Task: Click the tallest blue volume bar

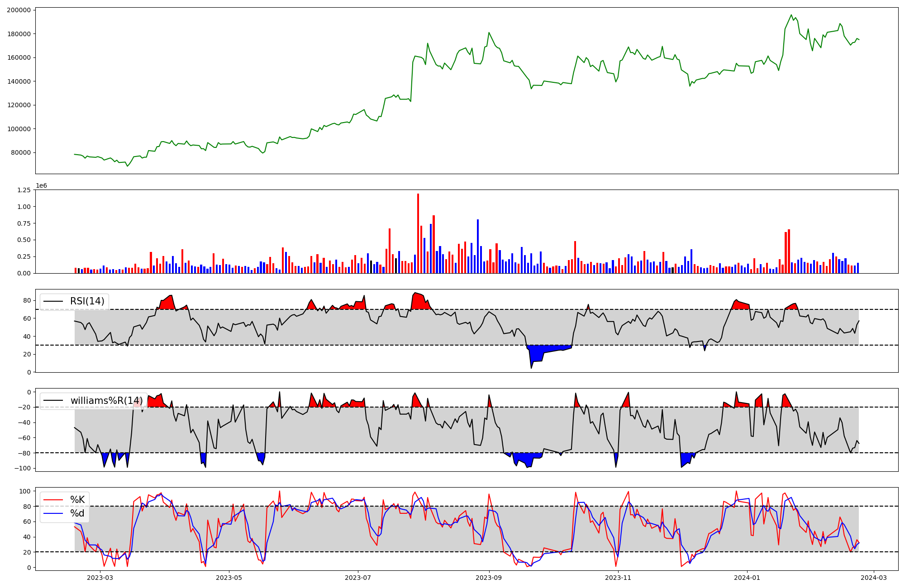Action: (478, 247)
